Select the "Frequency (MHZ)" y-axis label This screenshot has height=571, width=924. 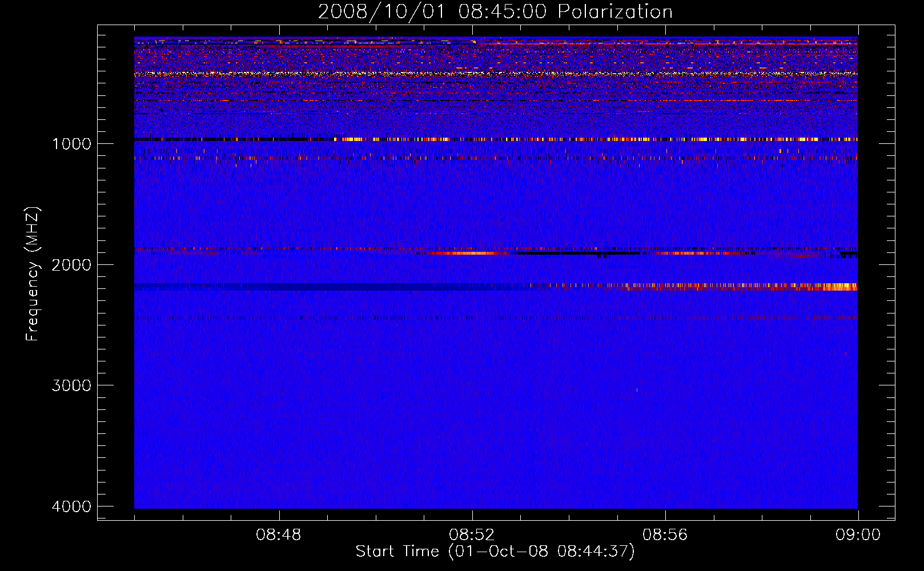pos(33,274)
